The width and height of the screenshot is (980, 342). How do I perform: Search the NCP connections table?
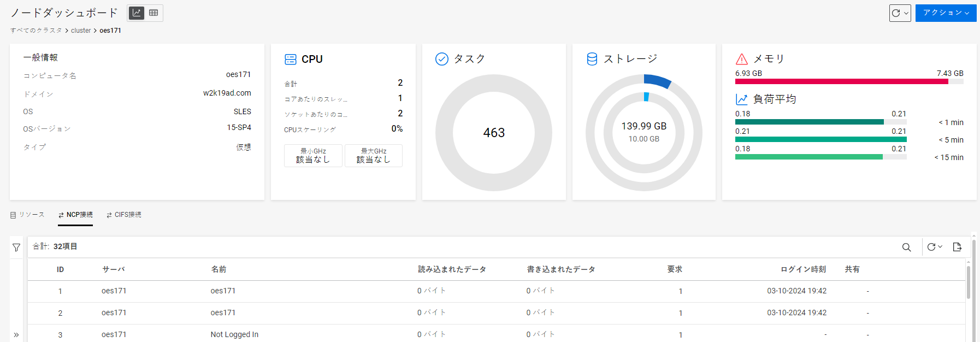pyautogui.click(x=906, y=247)
